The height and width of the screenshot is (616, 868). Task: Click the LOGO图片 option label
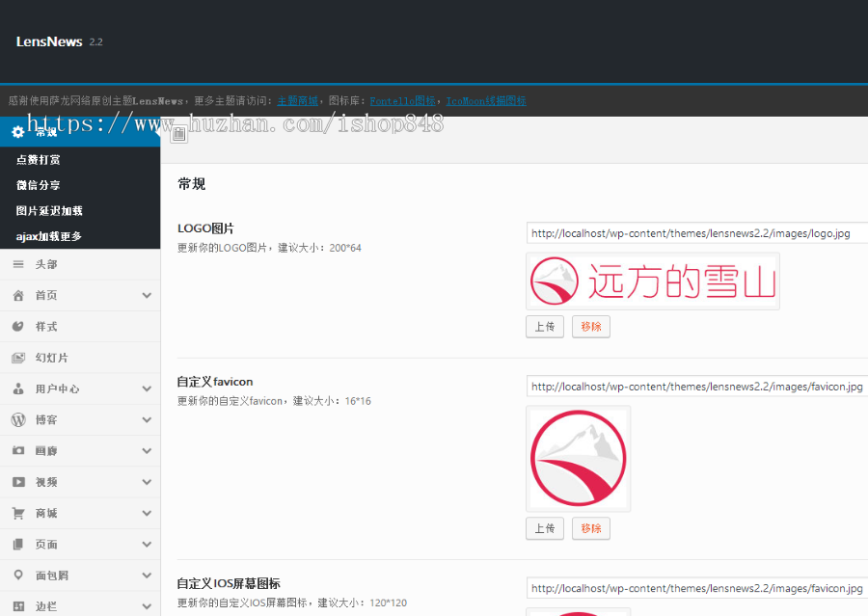[x=205, y=228]
